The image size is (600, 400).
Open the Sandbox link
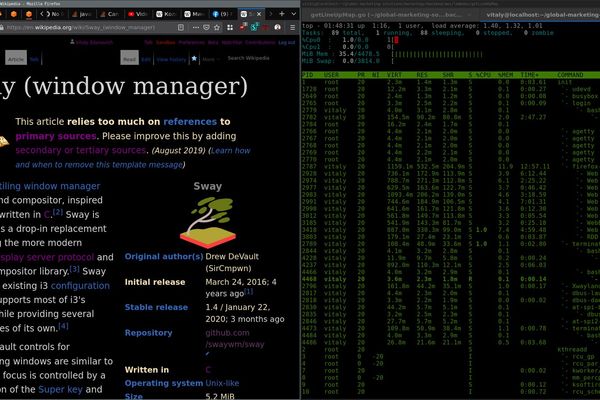166,42
